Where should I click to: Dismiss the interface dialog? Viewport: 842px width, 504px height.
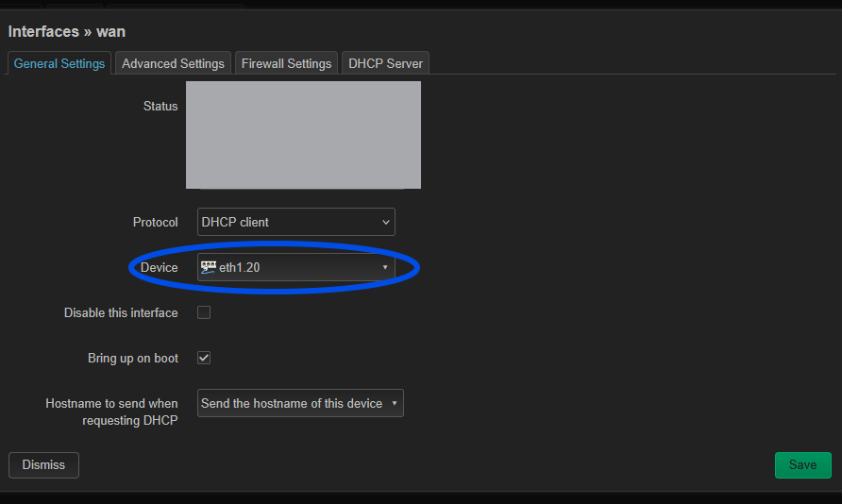coord(43,464)
